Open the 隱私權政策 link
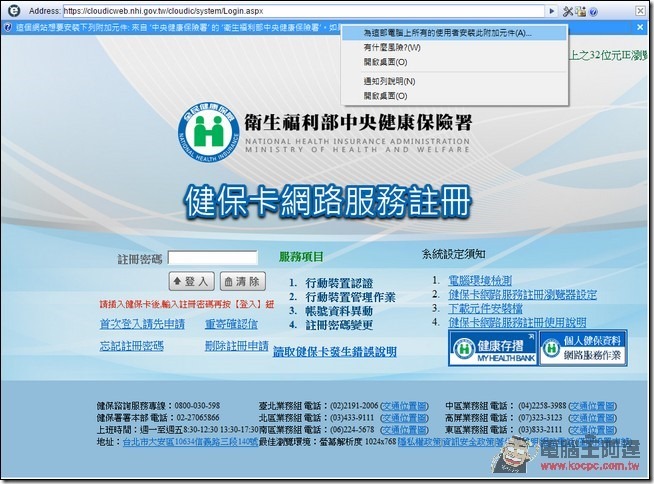This screenshot has height=484, width=654. [418, 441]
